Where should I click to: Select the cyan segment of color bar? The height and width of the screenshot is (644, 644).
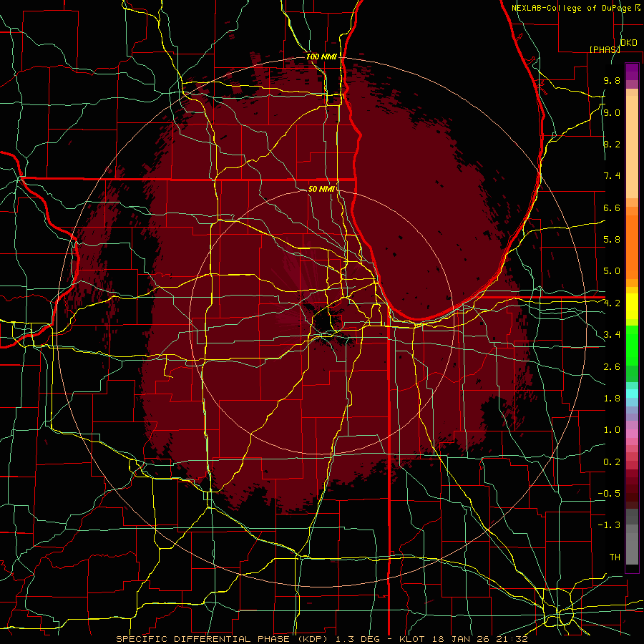pyautogui.click(x=632, y=393)
